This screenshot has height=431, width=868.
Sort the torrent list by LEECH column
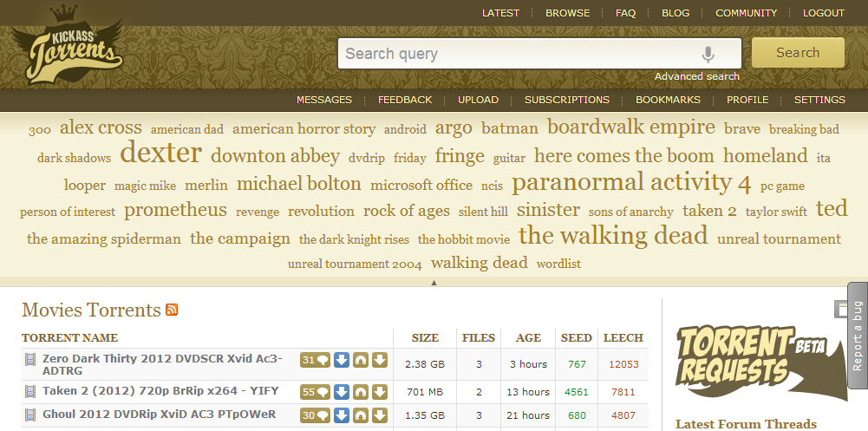(x=623, y=337)
